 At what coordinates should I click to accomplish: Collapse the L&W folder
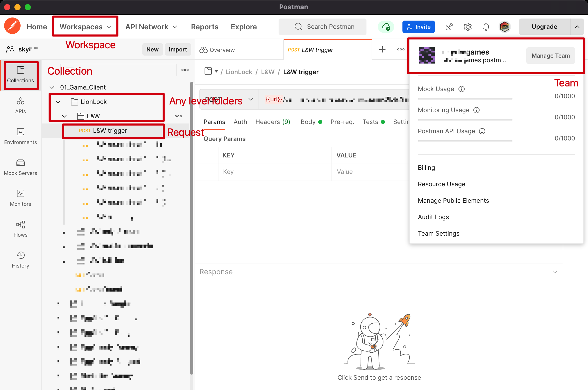pos(64,116)
